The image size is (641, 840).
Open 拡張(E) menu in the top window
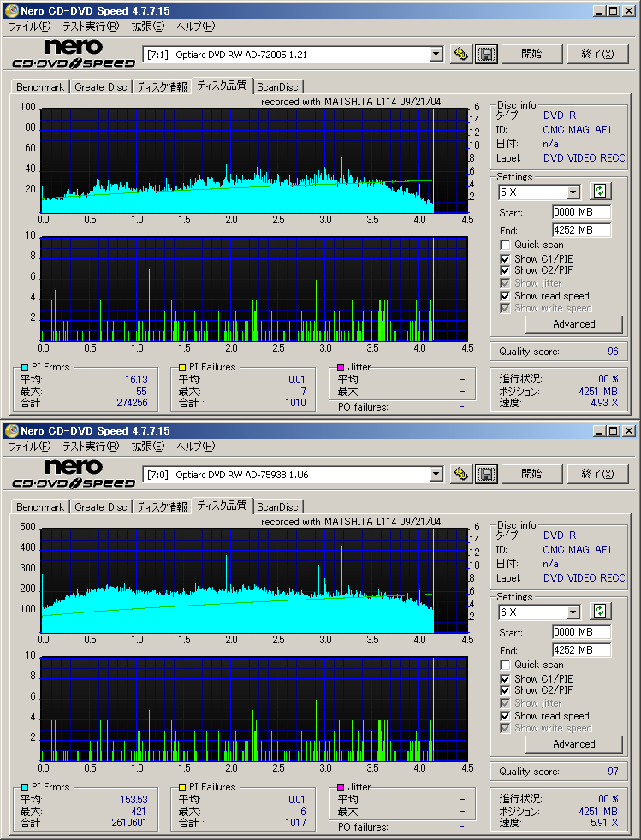(148, 27)
